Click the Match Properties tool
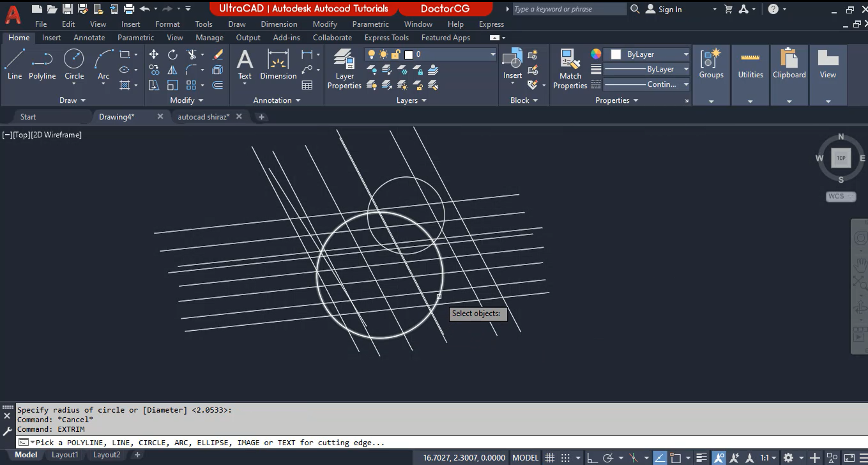This screenshot has height=465, width=868. click(x=570, y=69)
